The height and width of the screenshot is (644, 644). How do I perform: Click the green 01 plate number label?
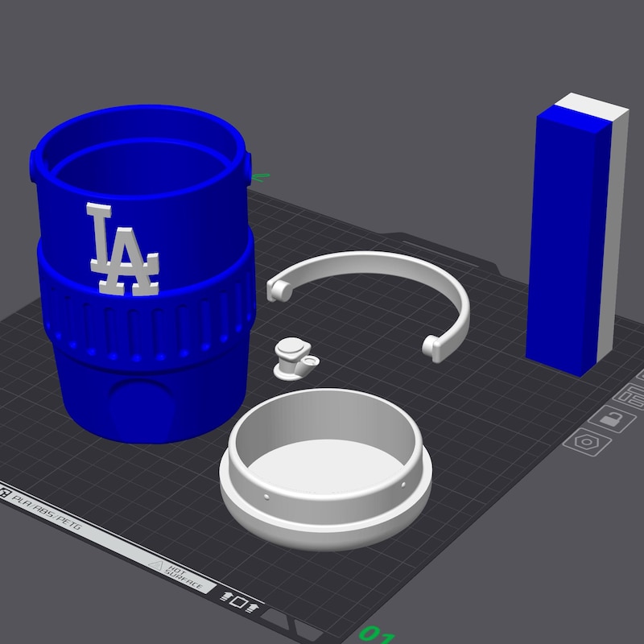[x=377, y=634]
